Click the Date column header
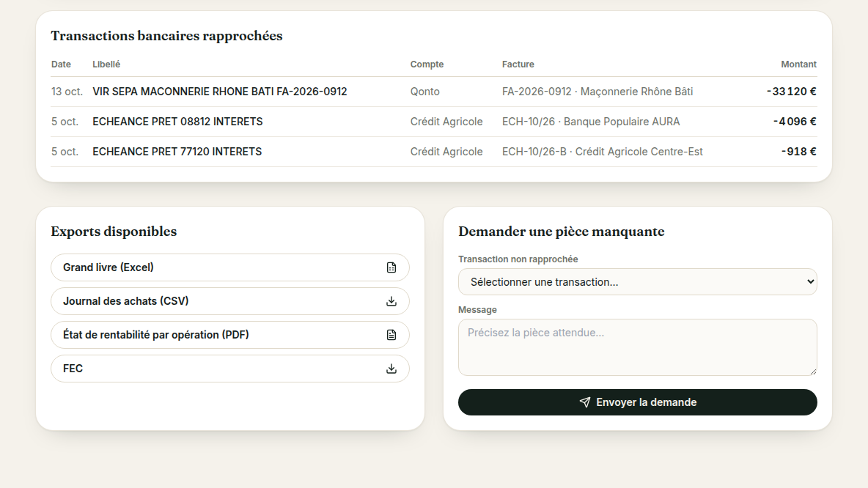The width and height of the screenshot is (868, 488). (61, 64)
